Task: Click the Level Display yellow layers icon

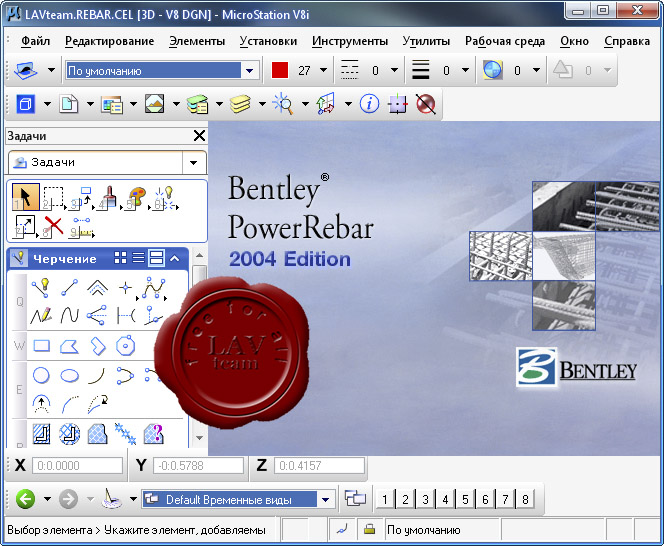Action: coord(240,104)
